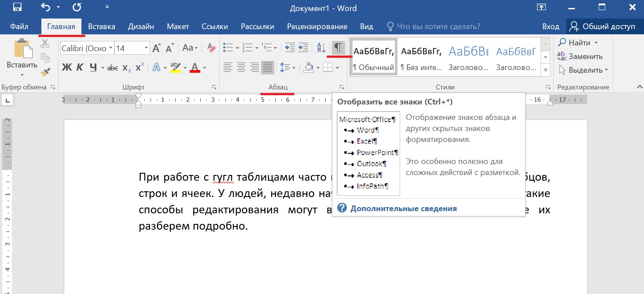Click the Decrease Indent icon
644x294 pixels.
(x=289, y=48)
